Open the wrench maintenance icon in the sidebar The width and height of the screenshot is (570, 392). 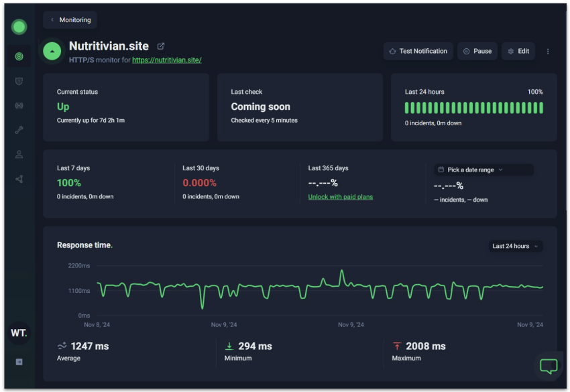tap(19, 130)
